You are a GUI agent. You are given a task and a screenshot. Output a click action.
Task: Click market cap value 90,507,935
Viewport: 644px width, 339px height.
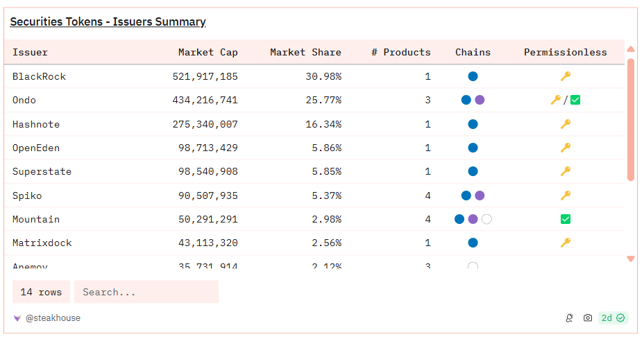coord(207,195)
